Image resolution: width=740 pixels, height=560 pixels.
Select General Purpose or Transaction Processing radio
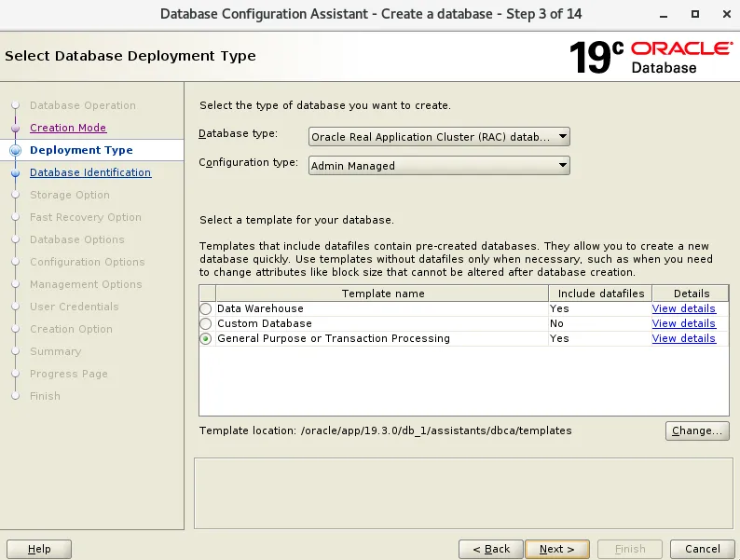coord(206,339)
